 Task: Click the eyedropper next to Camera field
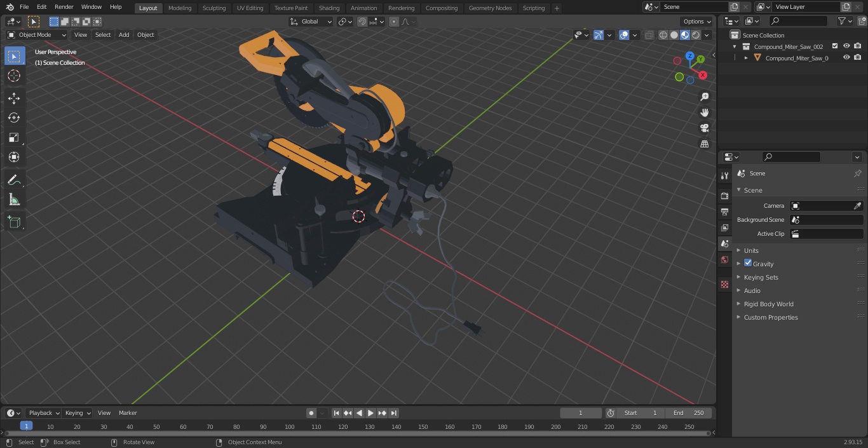(857, 206)
